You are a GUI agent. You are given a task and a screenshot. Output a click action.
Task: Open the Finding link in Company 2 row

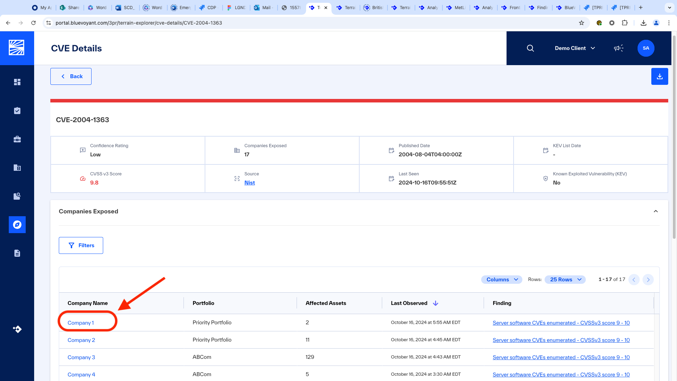(x=561, y=340)
